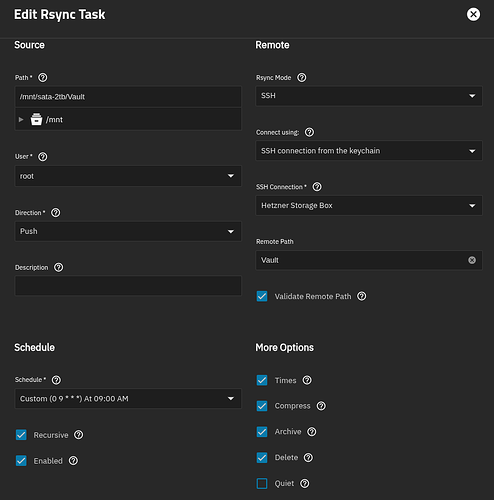Image resolution: width=494 pixels, height=500 pixels.
Task: Show help for Validate Remote Path
Action: click(x=362, y=296)
